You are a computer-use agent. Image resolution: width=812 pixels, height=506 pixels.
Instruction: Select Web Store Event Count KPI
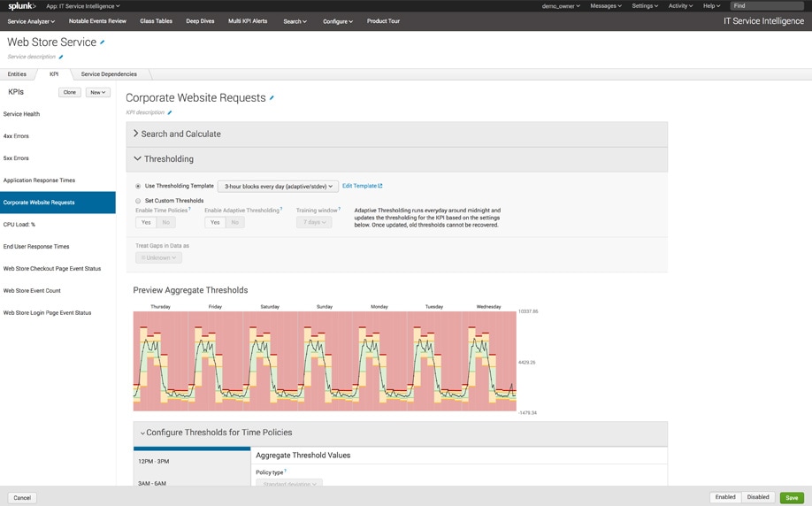pos(57,291)
